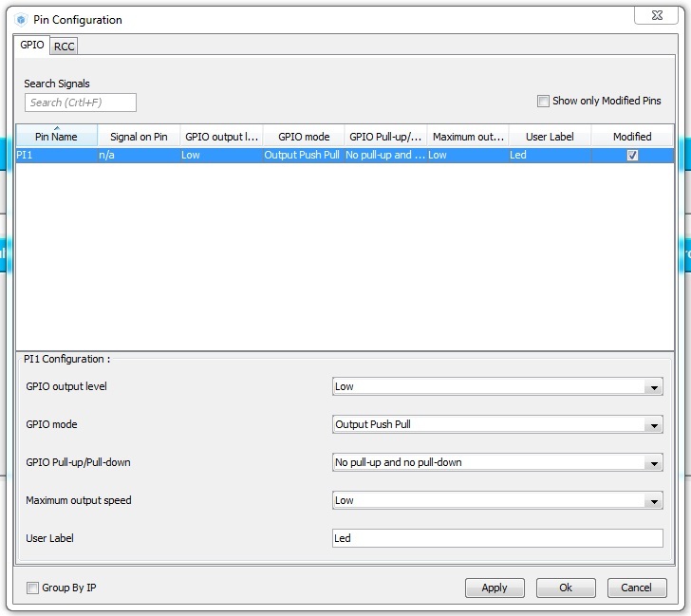Click the Apply button

click(495, 588)
